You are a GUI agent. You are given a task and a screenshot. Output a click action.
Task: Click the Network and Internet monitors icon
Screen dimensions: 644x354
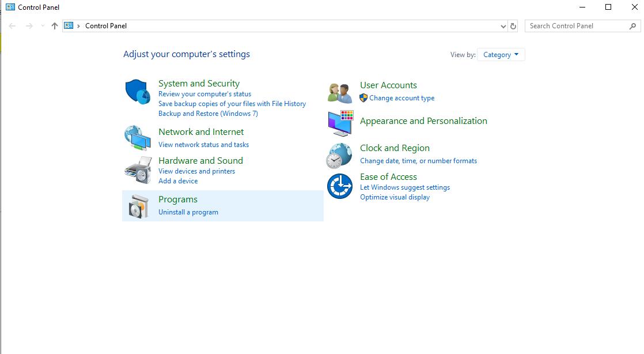pos(137,137)
